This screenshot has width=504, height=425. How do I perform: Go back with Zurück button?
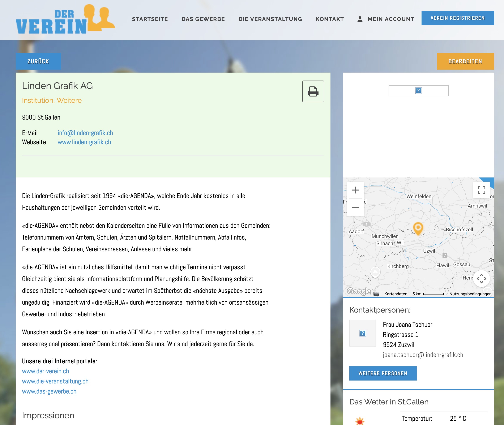[38, 61]
